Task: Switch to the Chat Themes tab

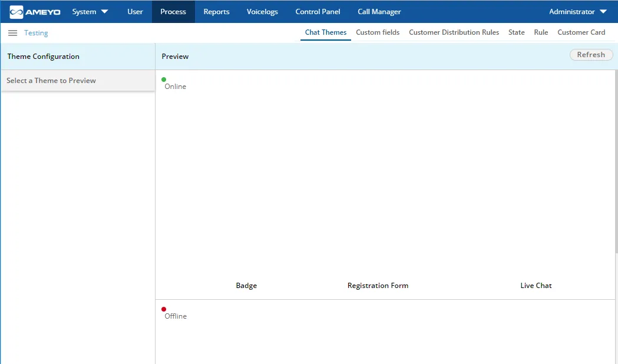Action: pyautogui.click(x=326, y=32)
